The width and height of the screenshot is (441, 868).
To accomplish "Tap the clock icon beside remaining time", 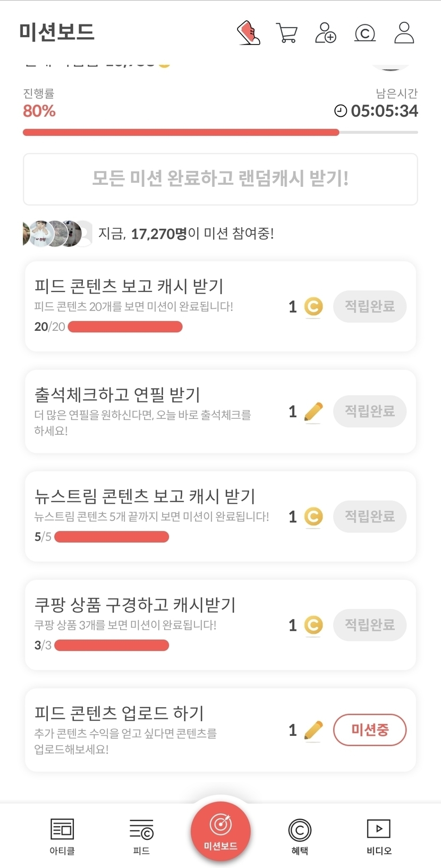I will click(x=341, y=111).
